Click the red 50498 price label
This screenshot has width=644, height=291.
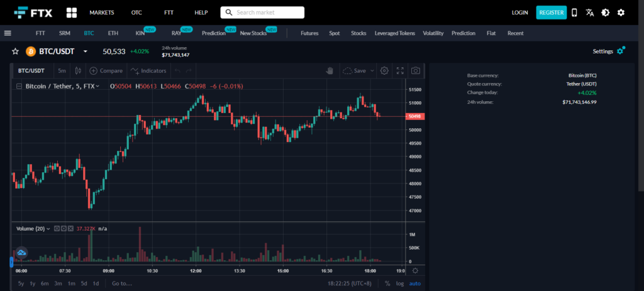[x=416, y=116]
